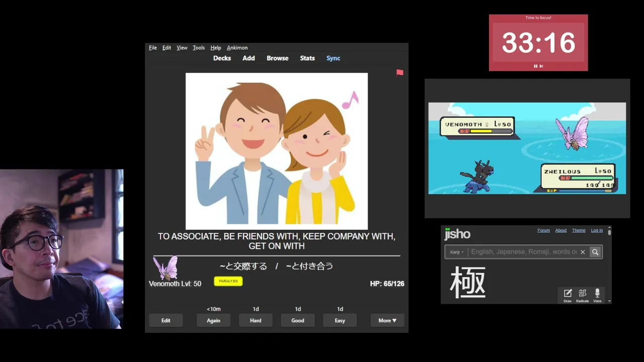
Task: Open the View menu
Action: [x=182, y=48]
